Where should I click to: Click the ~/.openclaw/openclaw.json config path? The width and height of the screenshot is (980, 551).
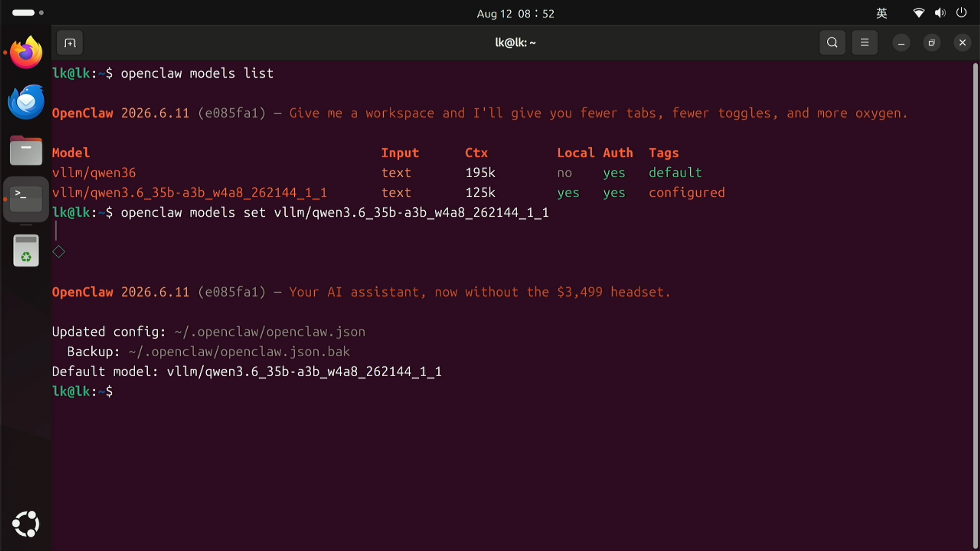pos(270,332)
